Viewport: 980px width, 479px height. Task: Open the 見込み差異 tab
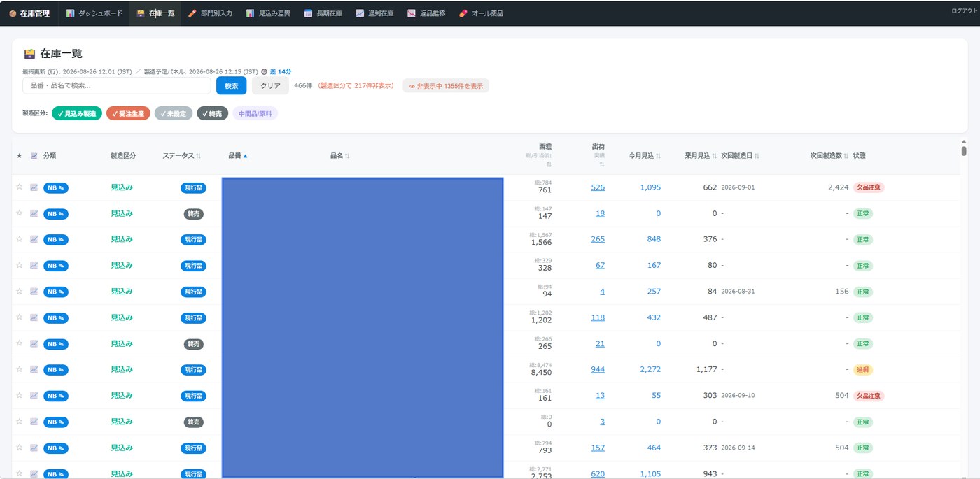tap(268, 13)
